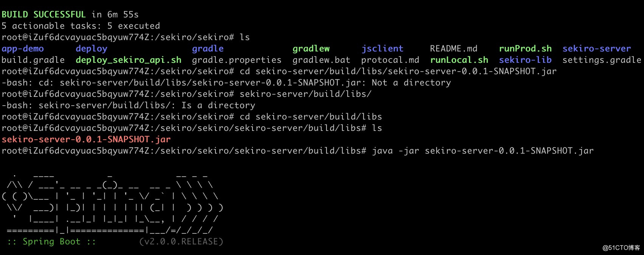
Task: Click gradlew.bat in the listing
Action: pos(322,60)
